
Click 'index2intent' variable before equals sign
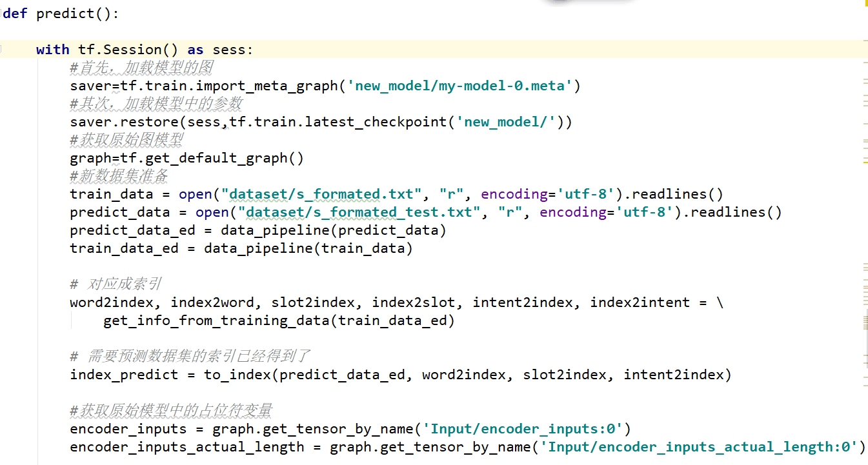[x=640, y=302]
